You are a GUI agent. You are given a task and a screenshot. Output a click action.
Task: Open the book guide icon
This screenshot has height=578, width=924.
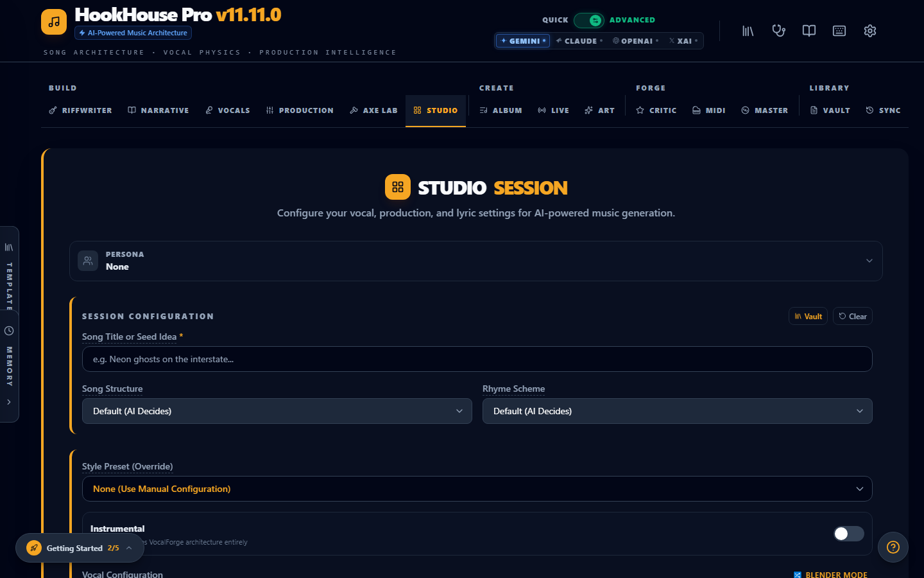809,31
